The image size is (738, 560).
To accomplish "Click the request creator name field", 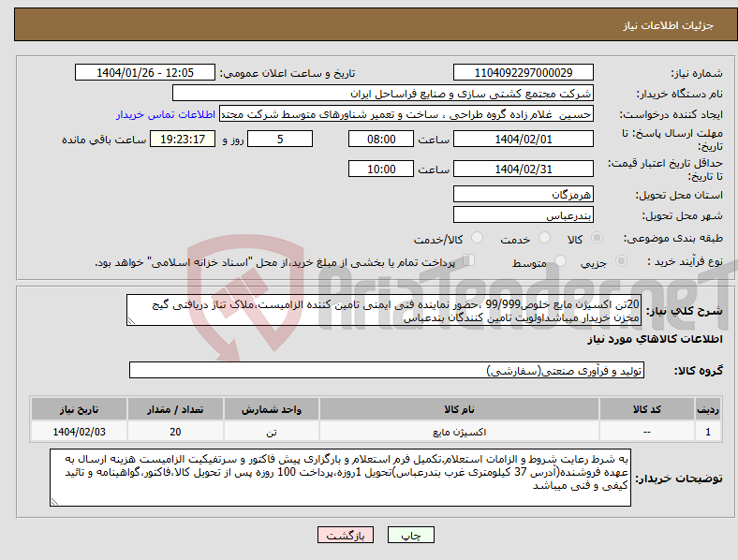I will pos(406,114).
